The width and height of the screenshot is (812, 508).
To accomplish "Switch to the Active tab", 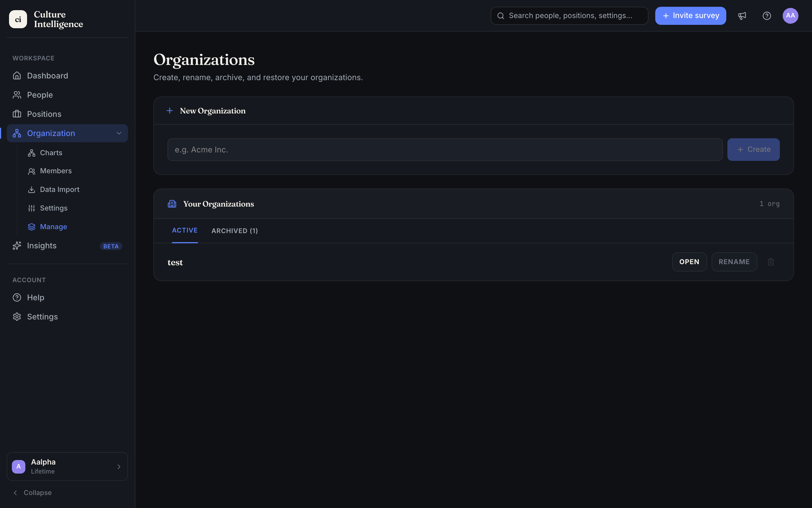I will click(185, 231).
